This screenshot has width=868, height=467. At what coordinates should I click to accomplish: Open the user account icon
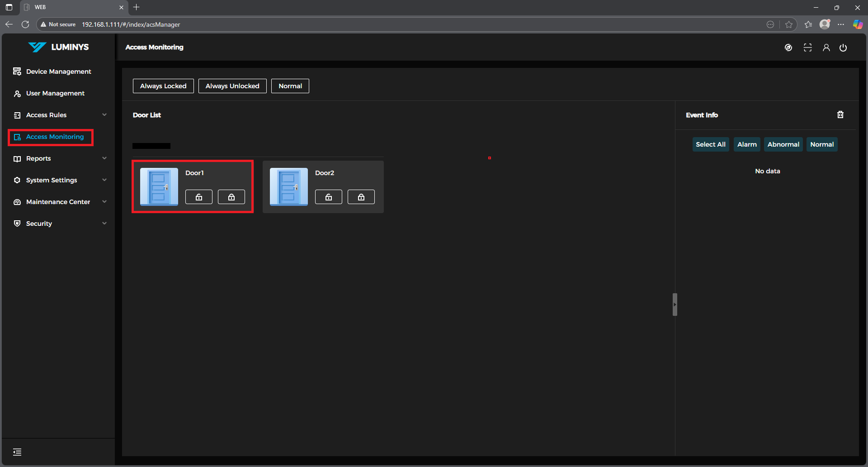tap(826, 48)
